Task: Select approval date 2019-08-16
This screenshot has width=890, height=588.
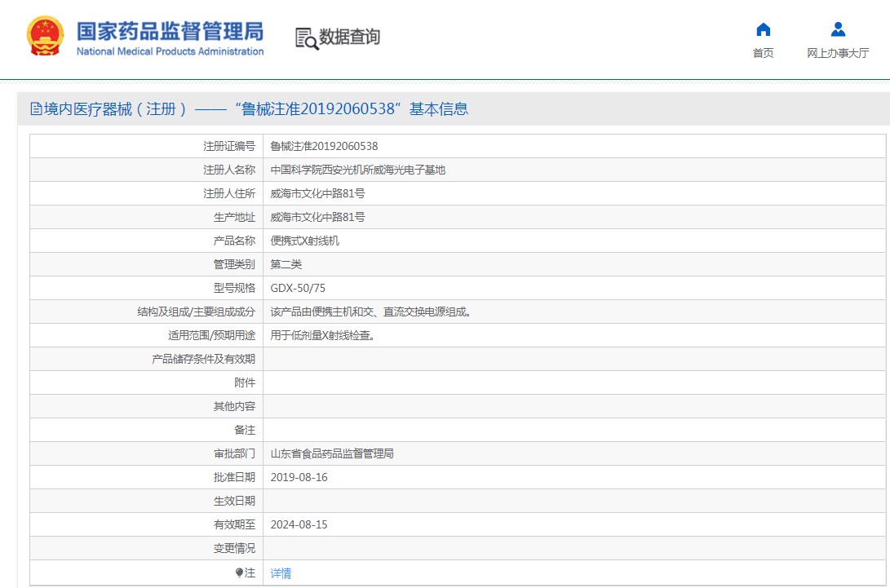Action: (299, 477)
